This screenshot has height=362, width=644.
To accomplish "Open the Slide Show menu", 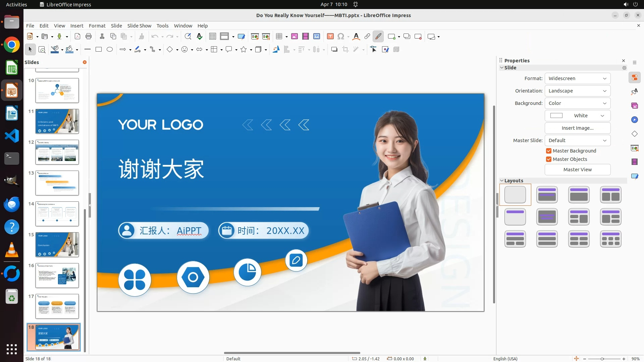I will [x=139, y=26].
